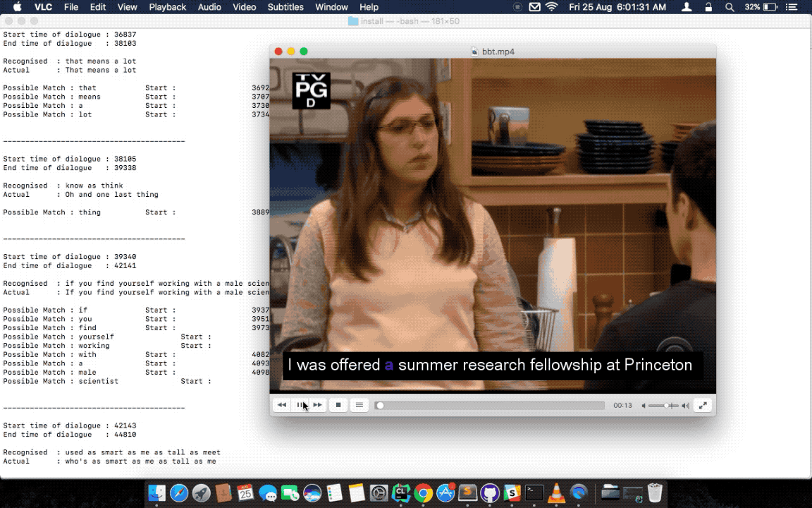This screenshot has height=508, width=812.
Task: Pause the video with the pause button
Action: (x=300, y=405)
